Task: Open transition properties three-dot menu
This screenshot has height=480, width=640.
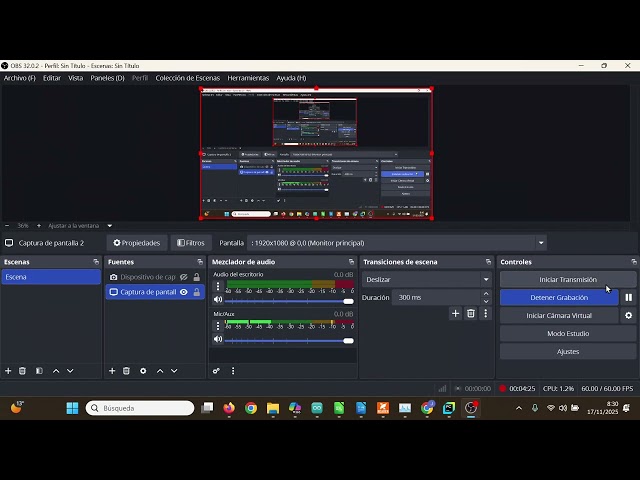Action: (x=486, y=313)
